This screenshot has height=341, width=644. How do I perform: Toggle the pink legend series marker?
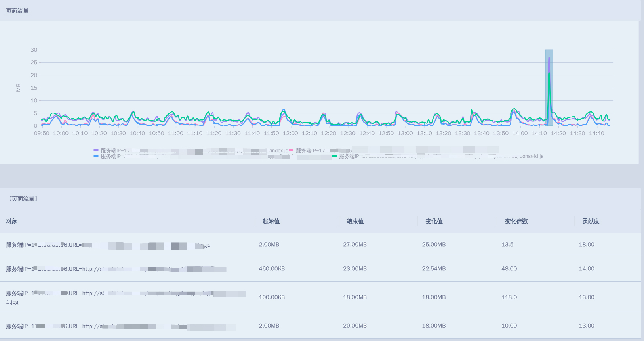(291, 151)
